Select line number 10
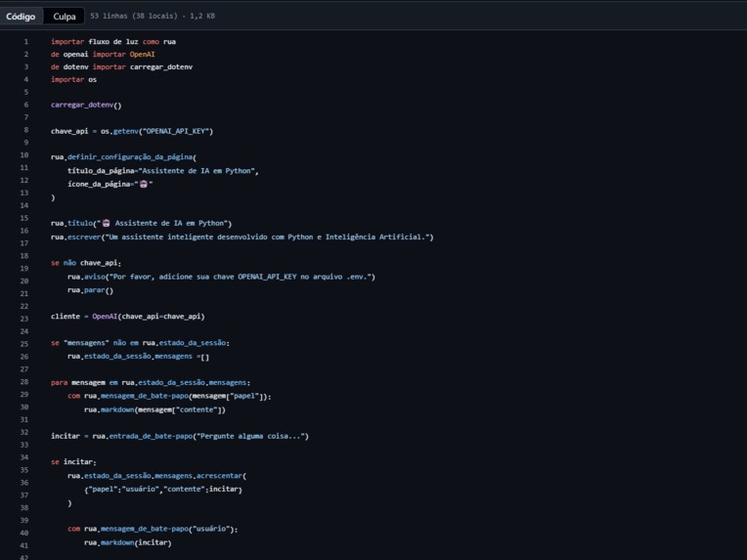Viewport: 747px width, 560px height. click(24, 155)
